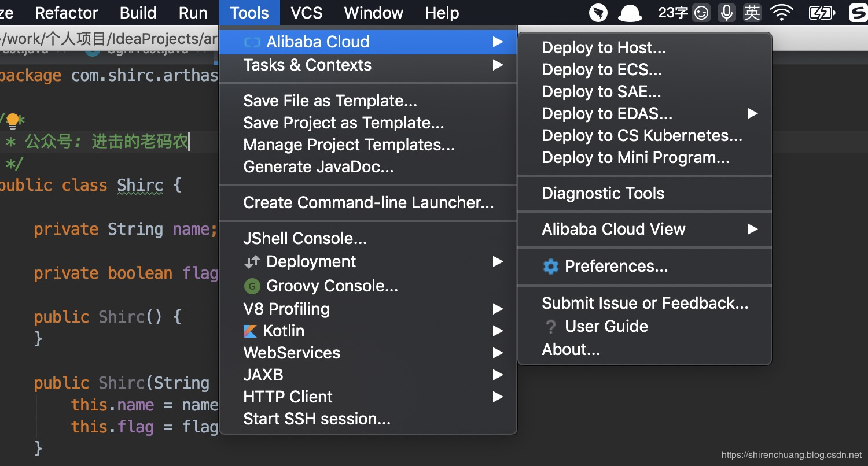This screenshot has width=868, height=466.
Task: Choose Submit Issue or Feedback...
Action: point(645,304)
